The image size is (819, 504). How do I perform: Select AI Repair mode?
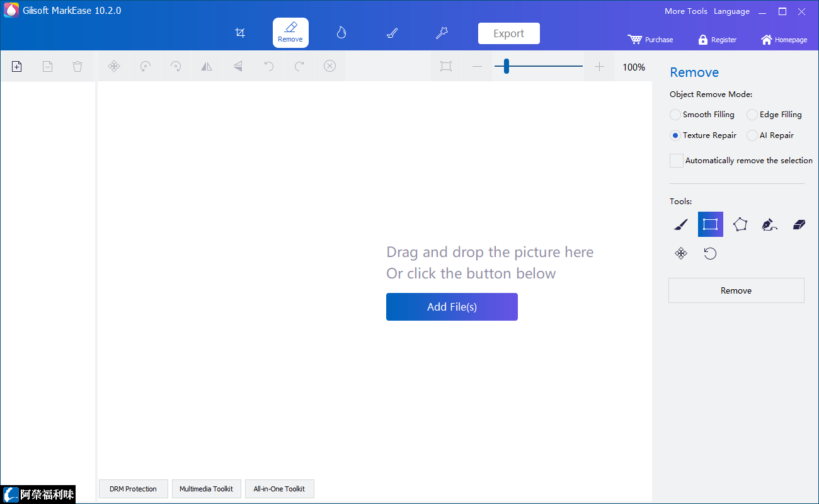tap(770, 135)
